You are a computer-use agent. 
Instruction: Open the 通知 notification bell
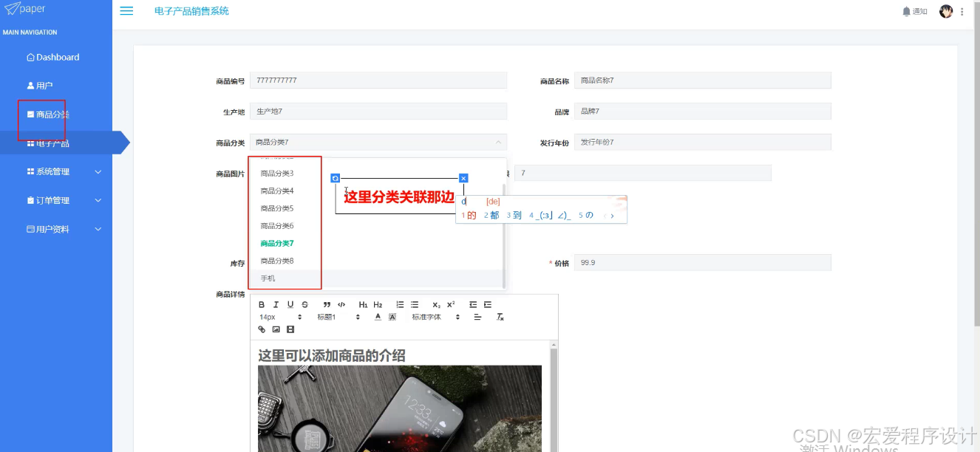pyautogui.click(x=915, y=11)
